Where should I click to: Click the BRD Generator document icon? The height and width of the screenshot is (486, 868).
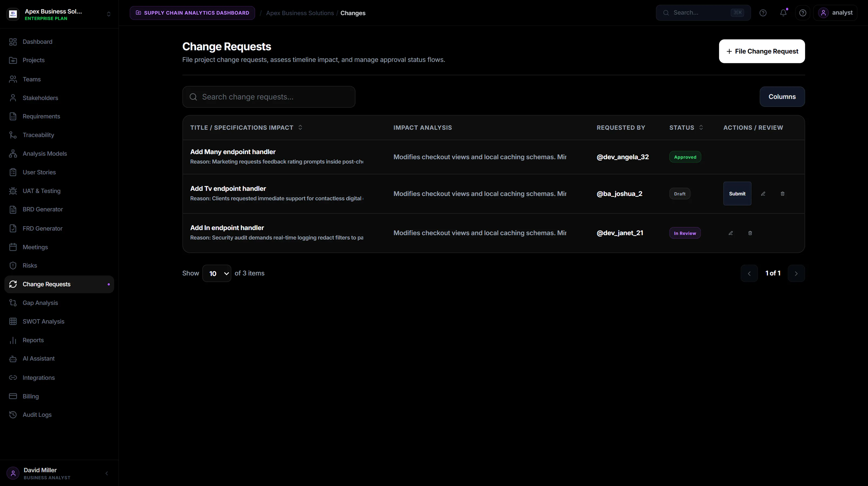13,210
